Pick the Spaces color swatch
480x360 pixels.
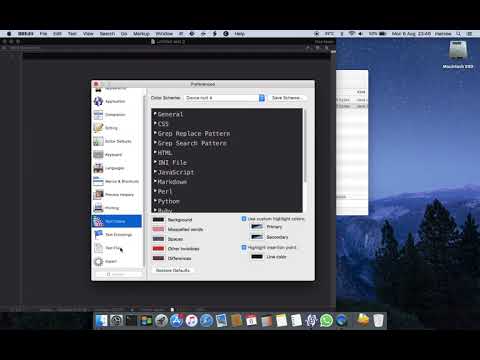pyautogui.click(x=158, y=239)
